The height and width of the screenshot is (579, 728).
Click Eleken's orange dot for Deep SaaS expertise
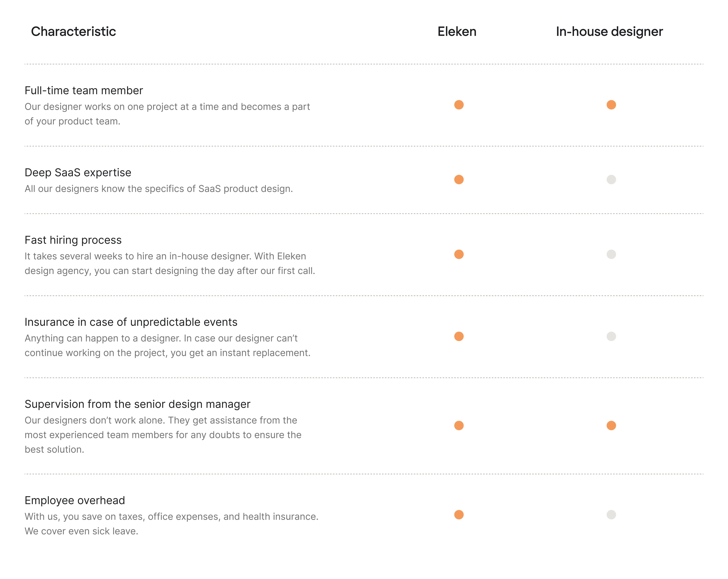click(x=459, y=179)
